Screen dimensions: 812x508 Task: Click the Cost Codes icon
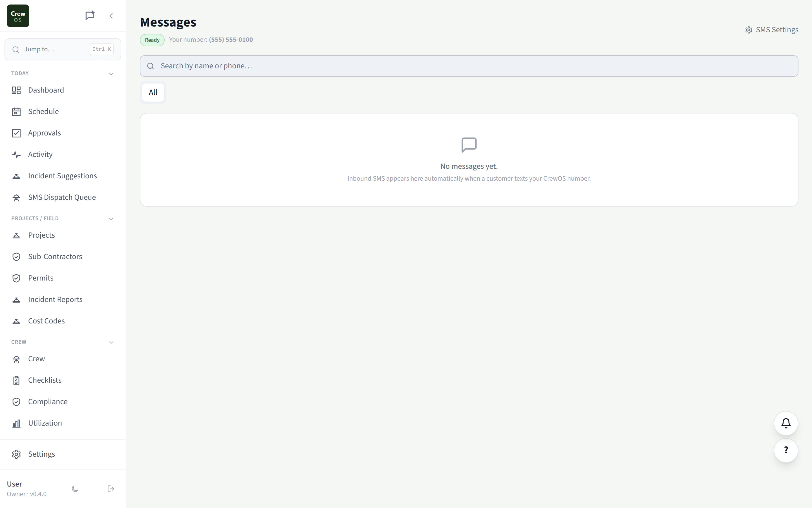tap(16, 321)
